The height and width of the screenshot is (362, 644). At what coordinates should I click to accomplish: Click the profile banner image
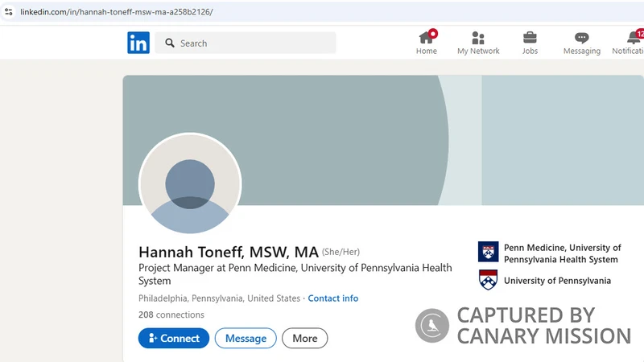(383, 140)
